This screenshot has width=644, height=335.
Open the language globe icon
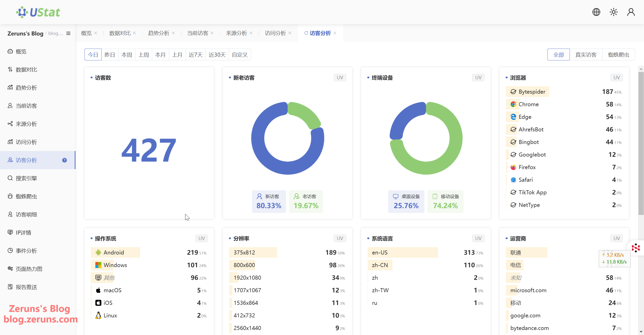pyautogui.click(x=596, y=12)
